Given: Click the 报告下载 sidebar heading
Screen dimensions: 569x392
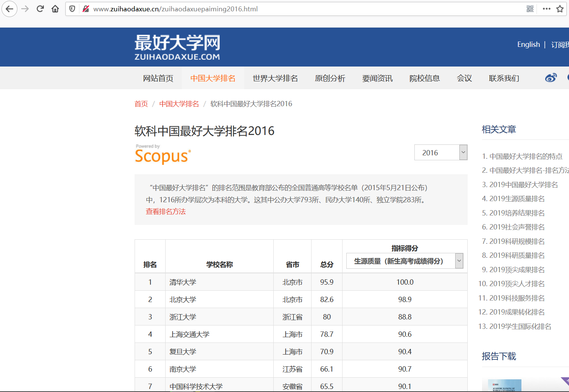Looking at the screenshot, I should pyautogui.click(x=499, y=356).
